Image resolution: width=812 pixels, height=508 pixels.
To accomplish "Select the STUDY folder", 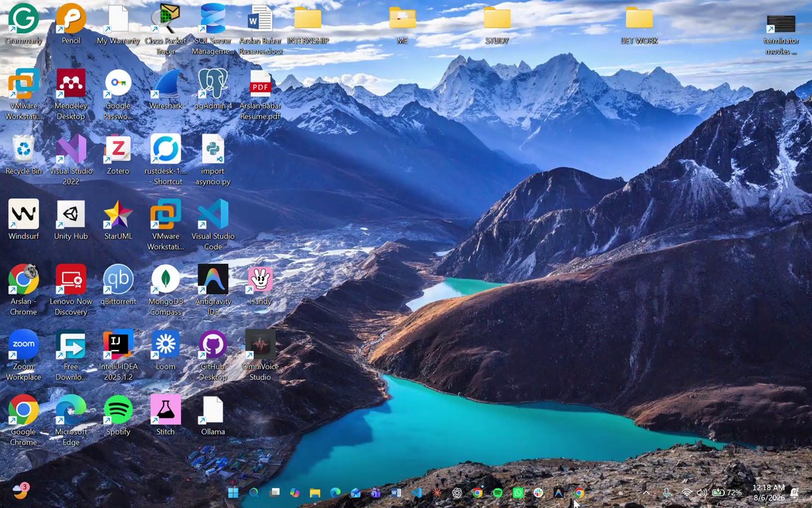I will [x=497, y=18].
